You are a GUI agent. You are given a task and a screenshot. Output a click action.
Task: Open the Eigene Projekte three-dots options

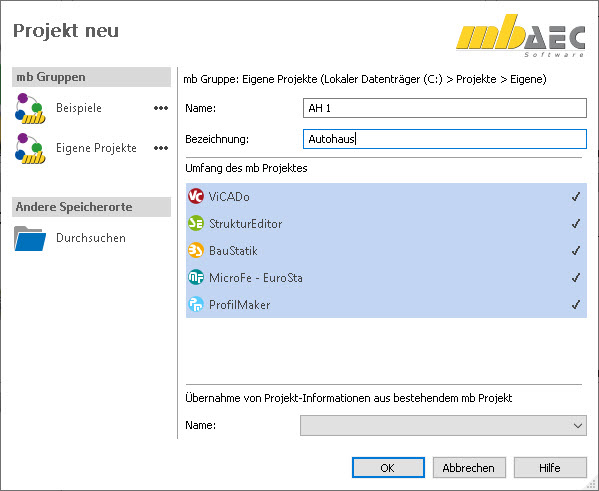pos(161,148)
